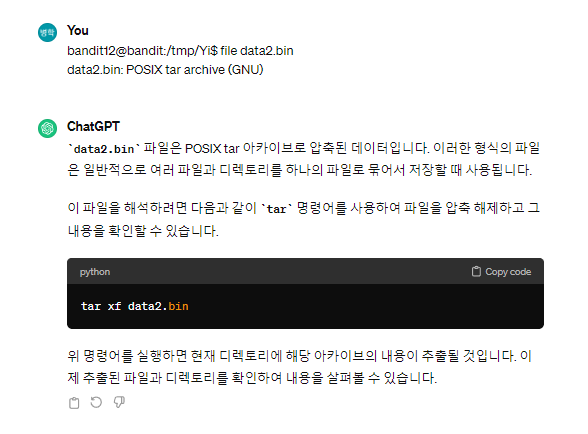Screen dimensions: 588x434
Task: Click the inline `tar` code text
Action: [x=277, y=209]
